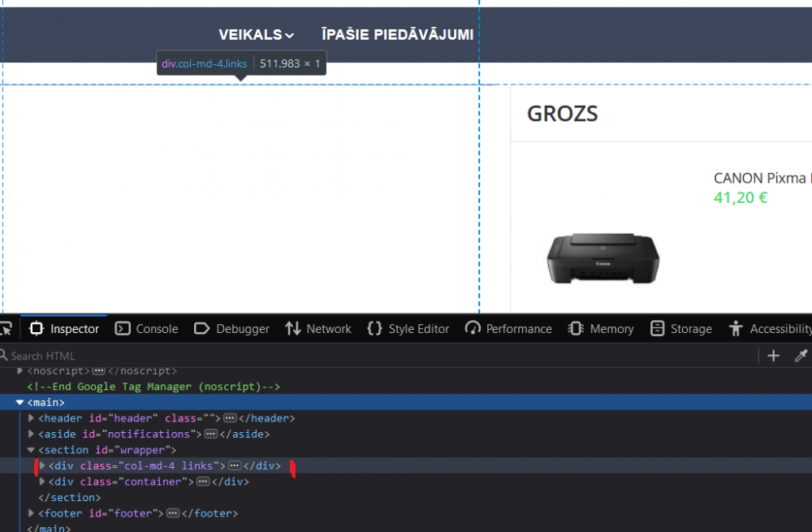Click the Memory chip icon
812x532 pixels.
tap(576, 328)
